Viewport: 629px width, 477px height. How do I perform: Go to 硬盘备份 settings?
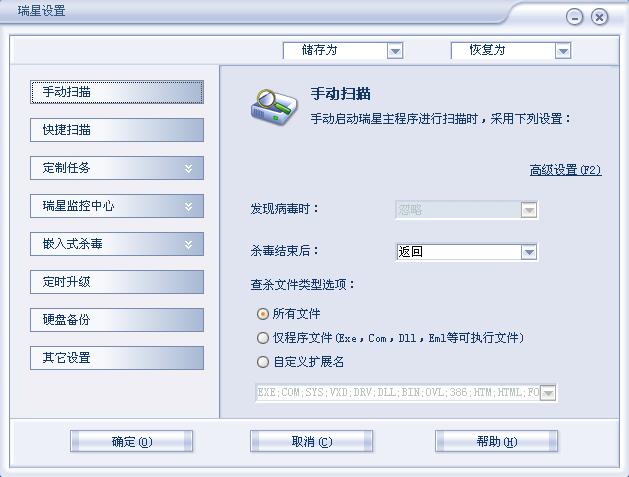pos(117,320)
